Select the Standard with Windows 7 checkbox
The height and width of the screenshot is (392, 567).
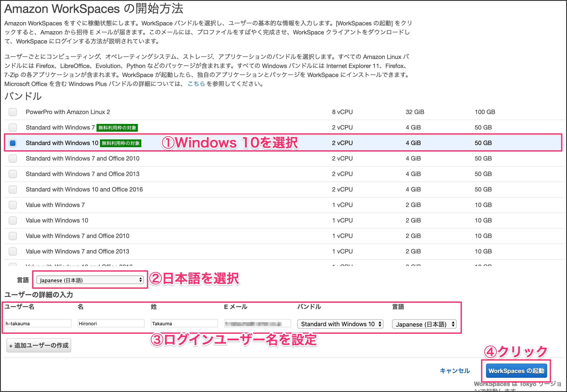point(12,127)
